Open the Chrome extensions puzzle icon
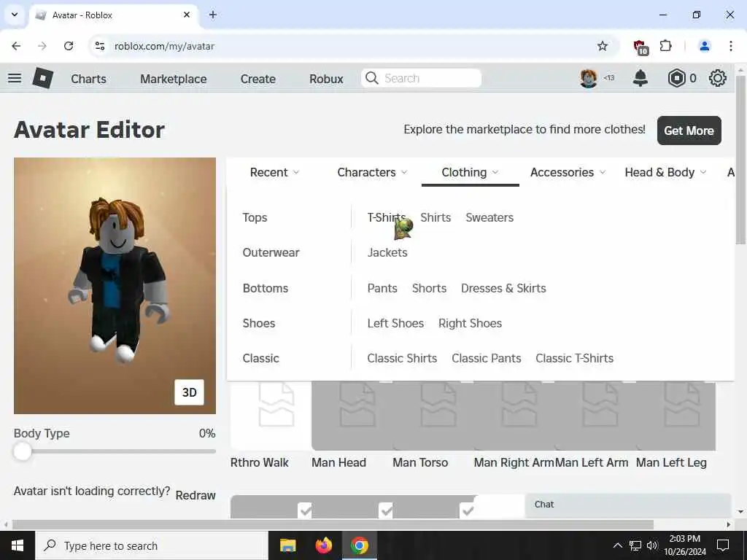Image resolution: width=747 pixels, height=560 pixels. tap(665, 46)
